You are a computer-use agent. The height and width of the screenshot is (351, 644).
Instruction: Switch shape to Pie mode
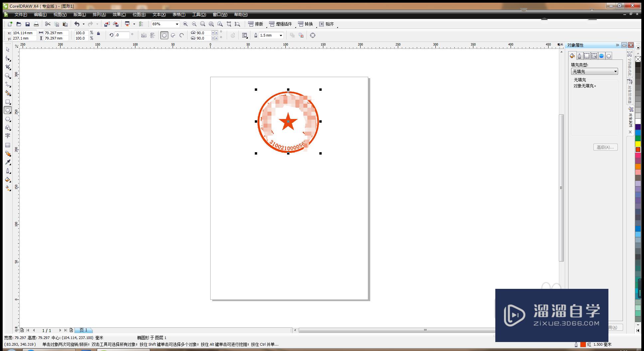173,35
